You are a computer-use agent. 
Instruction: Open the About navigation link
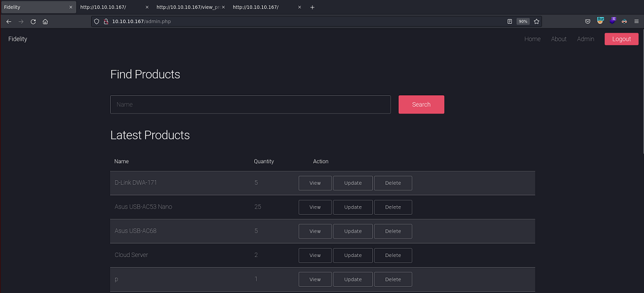[558, 39]
